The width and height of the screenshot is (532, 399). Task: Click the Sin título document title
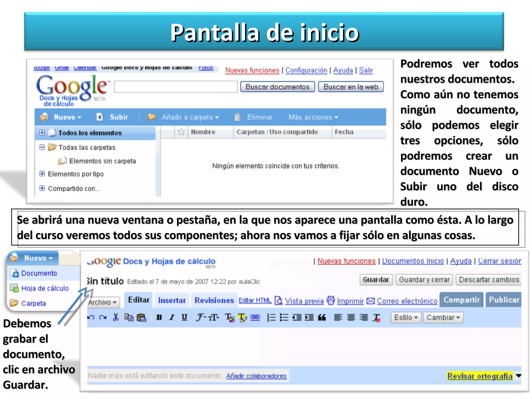(105, 281)
